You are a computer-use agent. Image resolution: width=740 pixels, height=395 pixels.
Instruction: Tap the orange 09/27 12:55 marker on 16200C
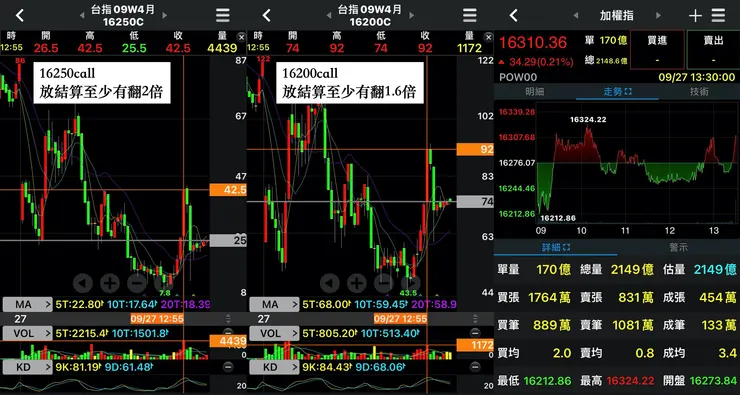[x=401, y=319]
